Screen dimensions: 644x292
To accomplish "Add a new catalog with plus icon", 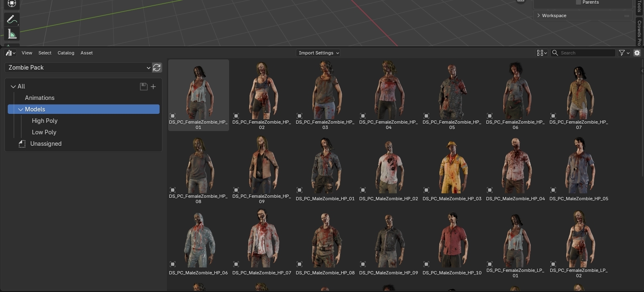I will pos(153,86).
